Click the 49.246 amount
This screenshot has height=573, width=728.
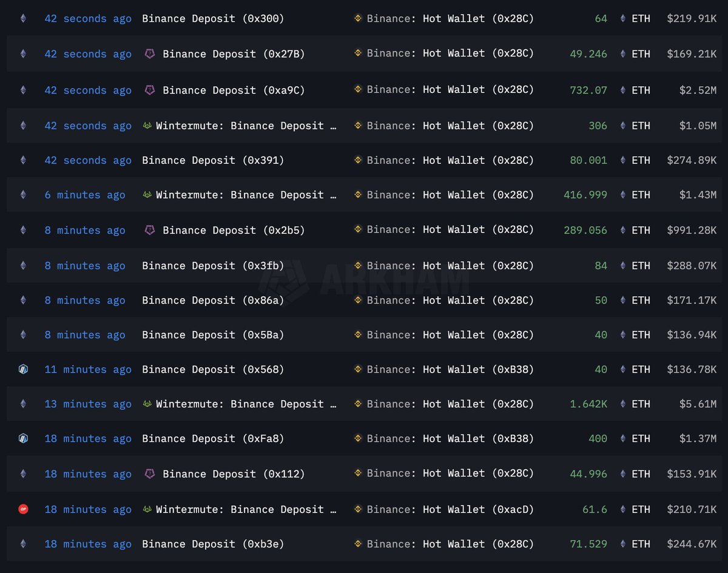[588, 54]
